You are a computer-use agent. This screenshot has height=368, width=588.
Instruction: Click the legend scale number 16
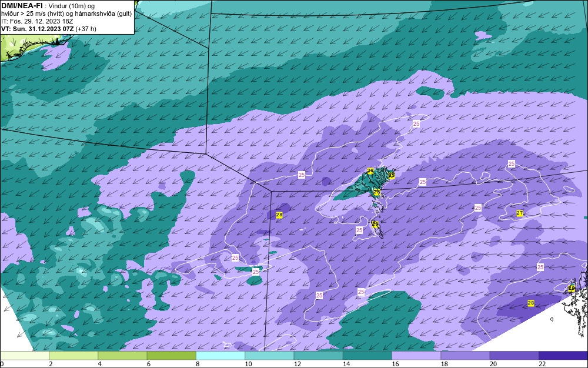tap(395, 364)
